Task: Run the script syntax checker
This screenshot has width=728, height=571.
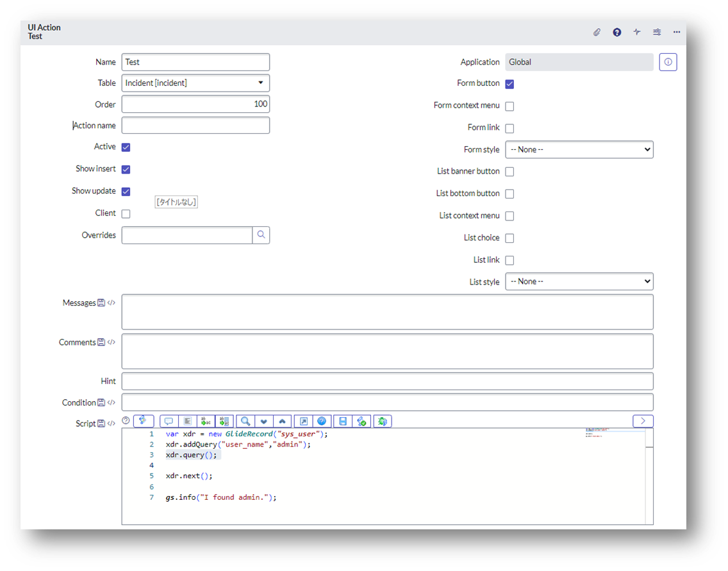Action: (x=361, y=421)
